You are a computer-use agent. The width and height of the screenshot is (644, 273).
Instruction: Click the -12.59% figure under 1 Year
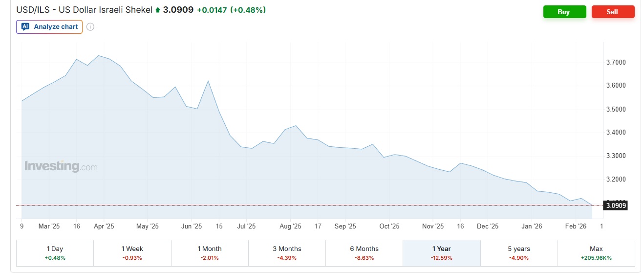coord(442,258)
